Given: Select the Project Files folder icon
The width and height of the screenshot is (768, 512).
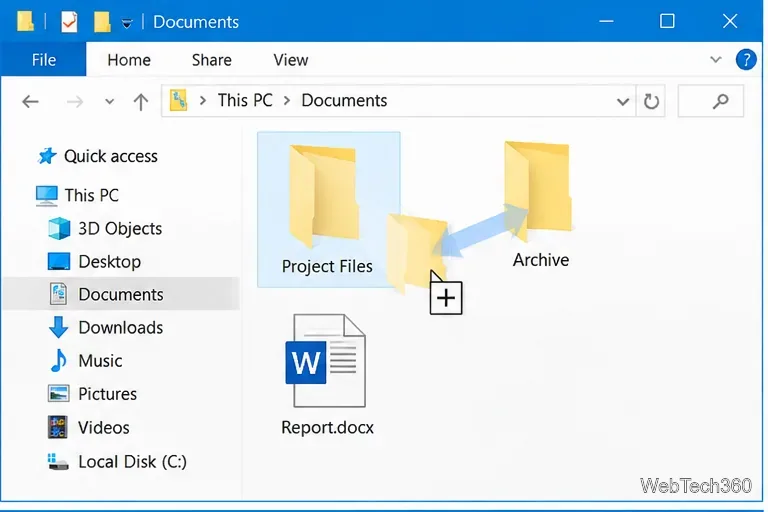Looking at the screenshot, I should point(322,196).
